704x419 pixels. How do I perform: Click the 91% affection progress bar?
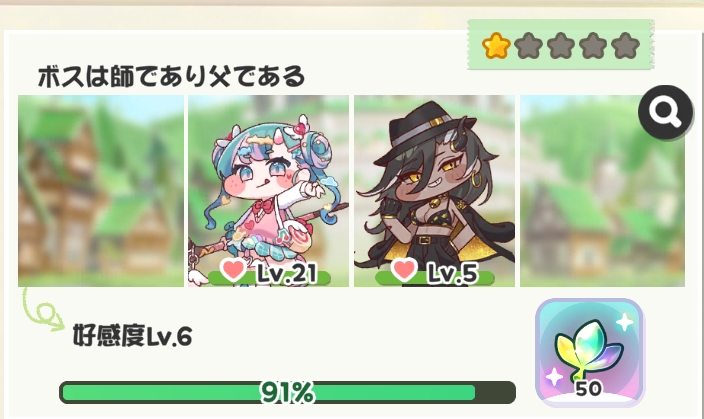click(287, 393)
